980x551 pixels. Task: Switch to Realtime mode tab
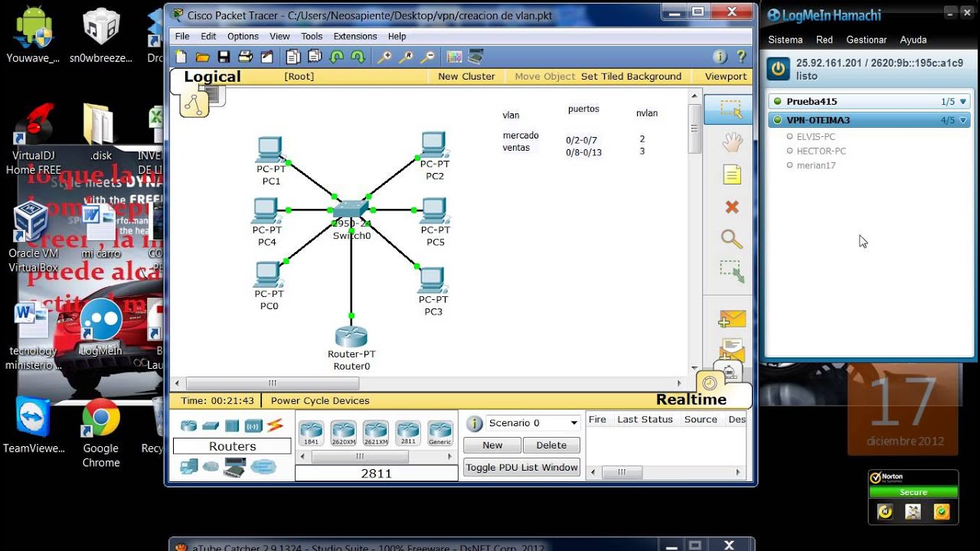(691, 399)
